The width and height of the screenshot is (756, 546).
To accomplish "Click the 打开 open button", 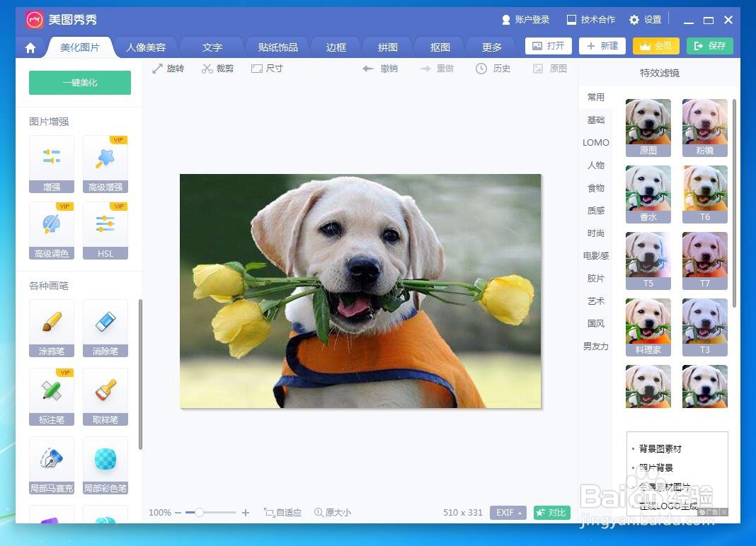I will 549,46.
